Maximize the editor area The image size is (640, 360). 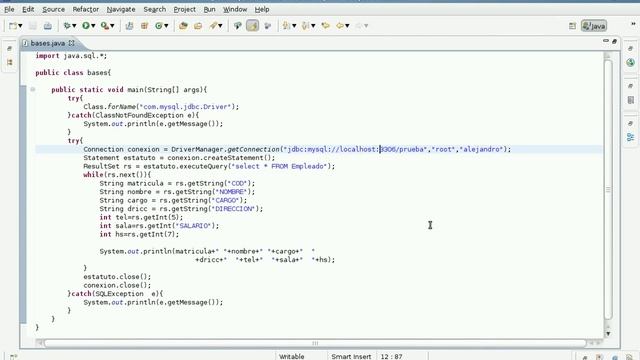pos(614,41)
